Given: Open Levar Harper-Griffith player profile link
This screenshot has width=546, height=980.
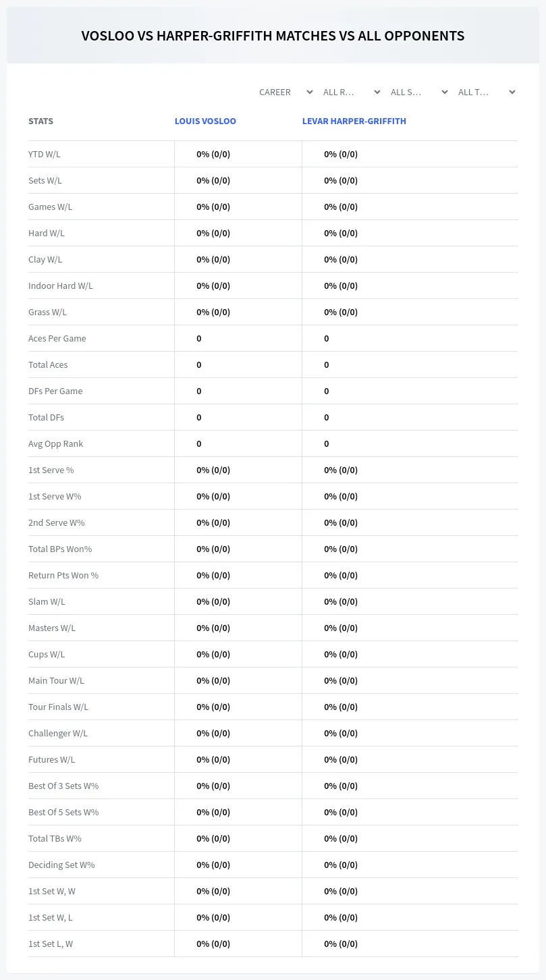Looking at the screenshot, I should [x=354, y=121].
